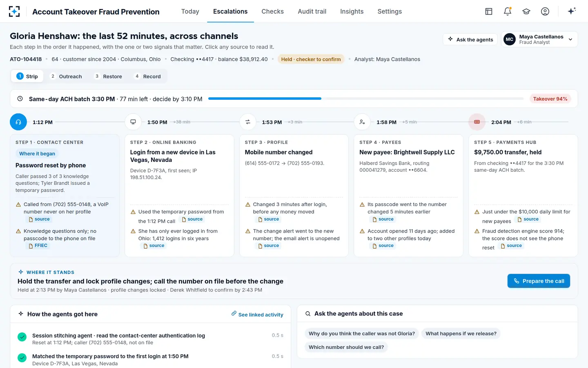Open source for the $10,000 daily limit signal
This screenshot has width=588, height=368.
[528, 219]
